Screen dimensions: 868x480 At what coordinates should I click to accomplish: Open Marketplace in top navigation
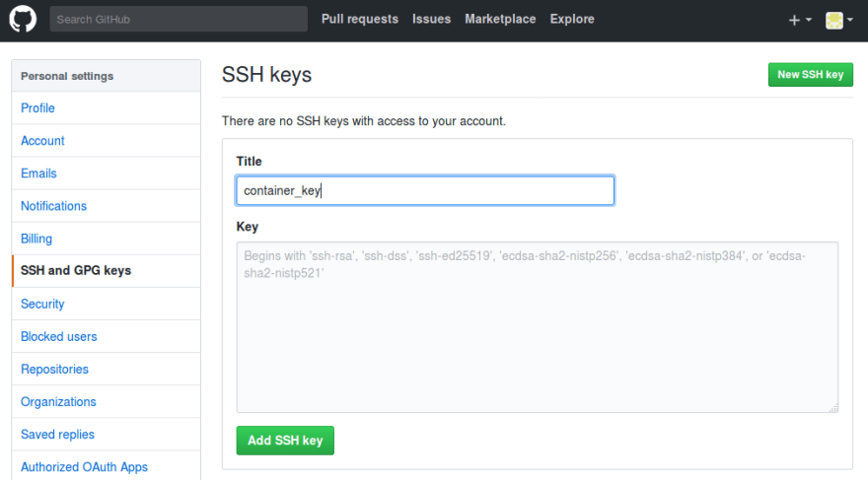[500, 19]
